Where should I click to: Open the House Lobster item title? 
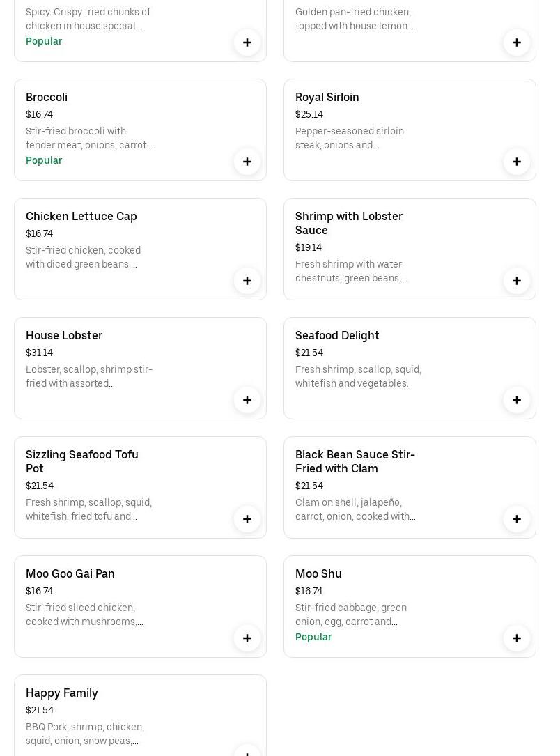[64, 335]
